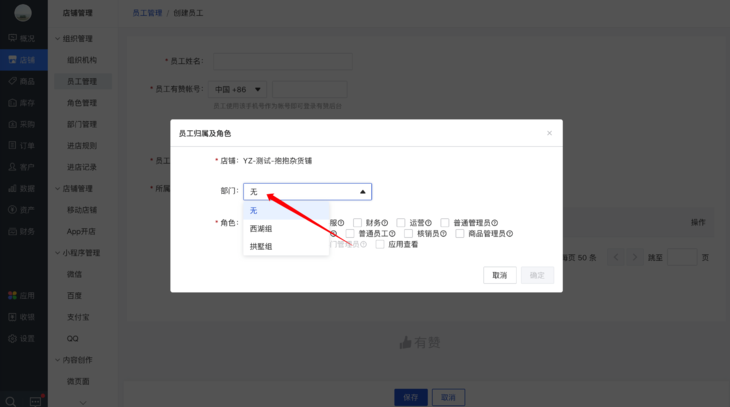Open 进店记录 in the side menu
The image size is (730, 407).
[82, 167]
